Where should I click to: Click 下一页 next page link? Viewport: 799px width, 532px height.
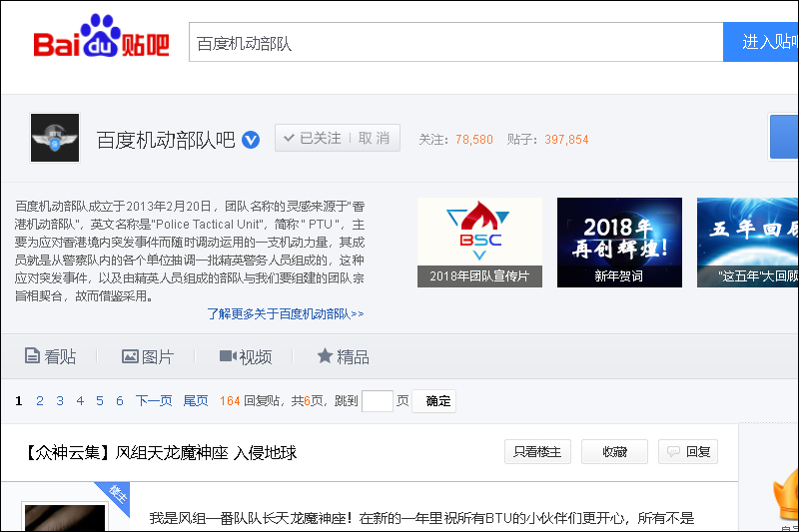pos(154,401)
